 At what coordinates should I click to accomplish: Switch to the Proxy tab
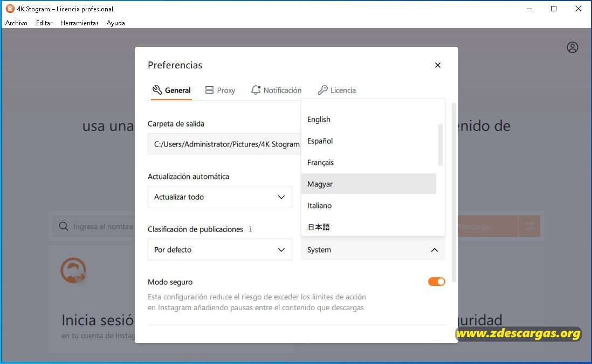click(x=220, y=90)
